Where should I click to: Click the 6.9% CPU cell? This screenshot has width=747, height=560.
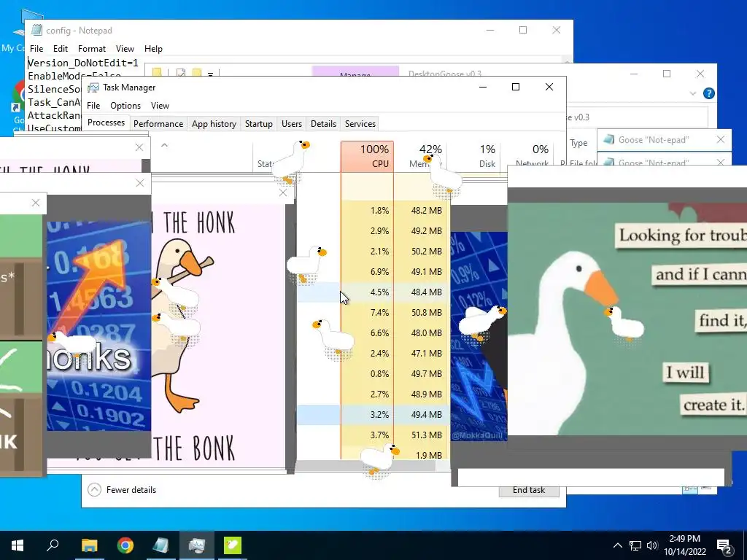[x=379, y=272]
